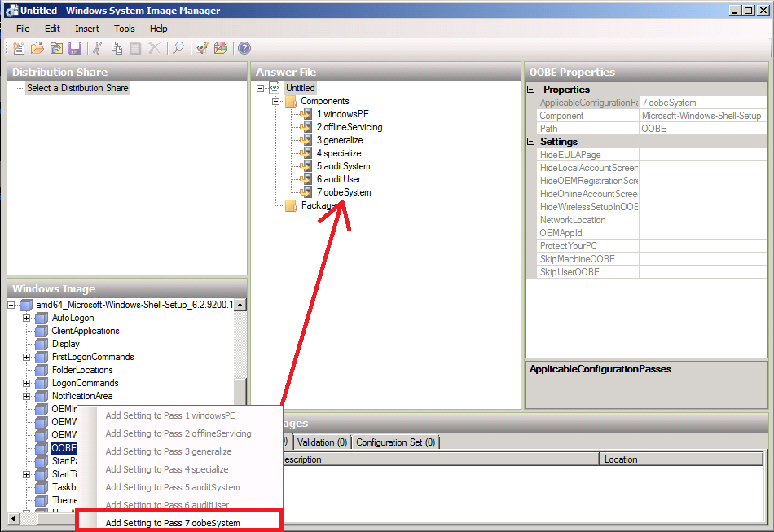The height and width of the screenshot is (532, 774).
Task: Expand the FirstLogonCommands node
Action: (27, 358)
